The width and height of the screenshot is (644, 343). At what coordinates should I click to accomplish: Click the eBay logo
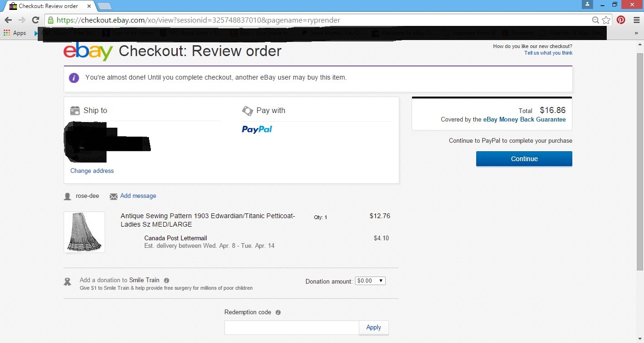(88, 51)
